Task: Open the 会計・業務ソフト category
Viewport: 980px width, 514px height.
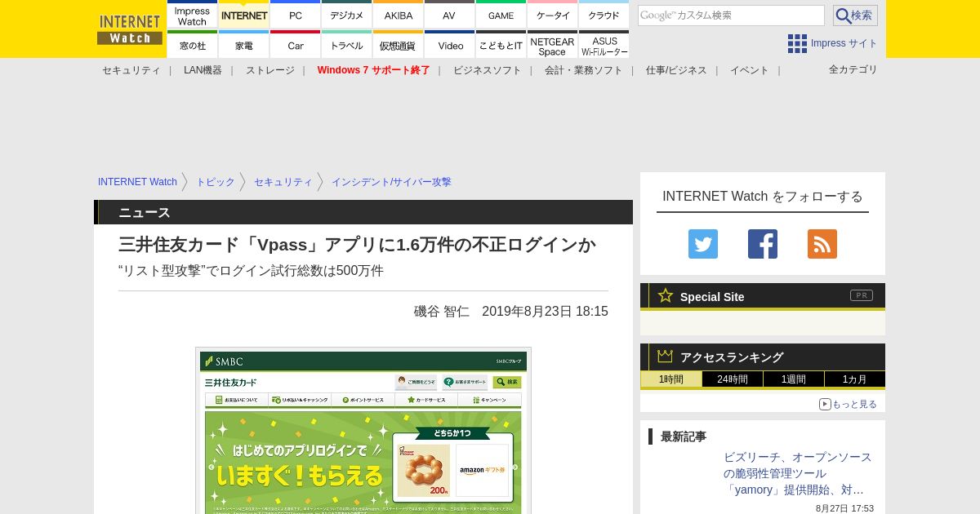Action: pos(584,70)
